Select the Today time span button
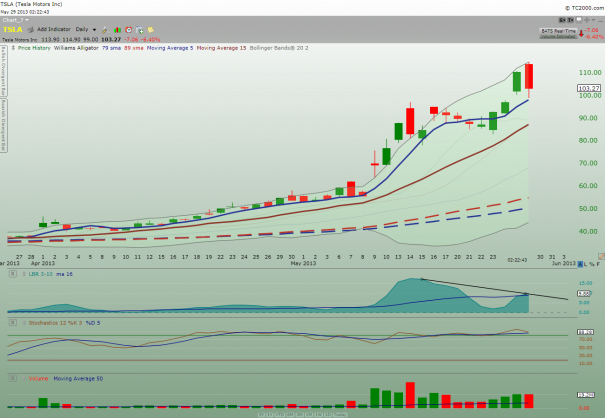 (x=340, y=415)
